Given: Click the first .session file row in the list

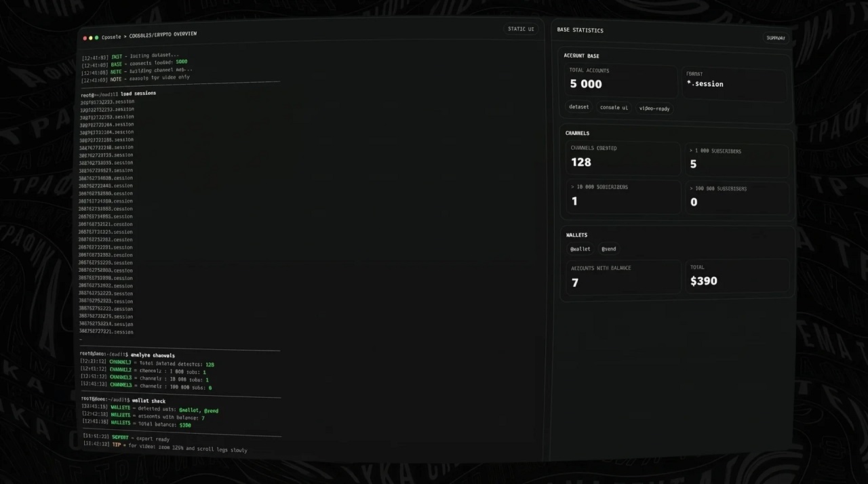Looking at the screenshot, I should tap(107, 102).
